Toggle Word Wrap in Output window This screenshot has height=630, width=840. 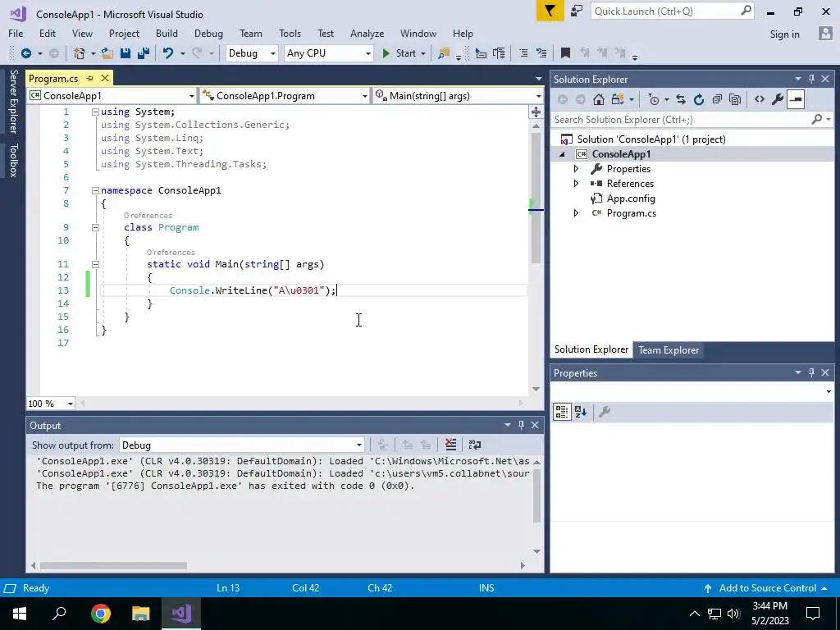[x=475, y=445]
